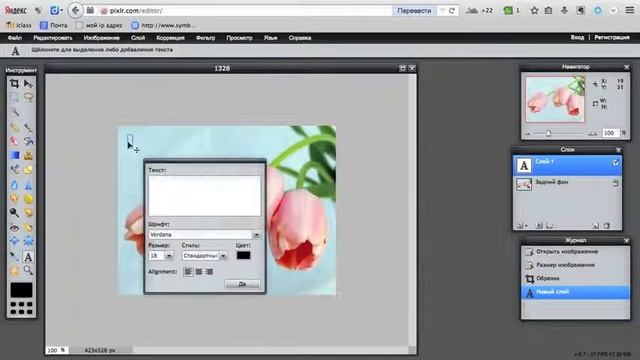
Task: Open the Слой menu
Action: (x=138, y=38)
